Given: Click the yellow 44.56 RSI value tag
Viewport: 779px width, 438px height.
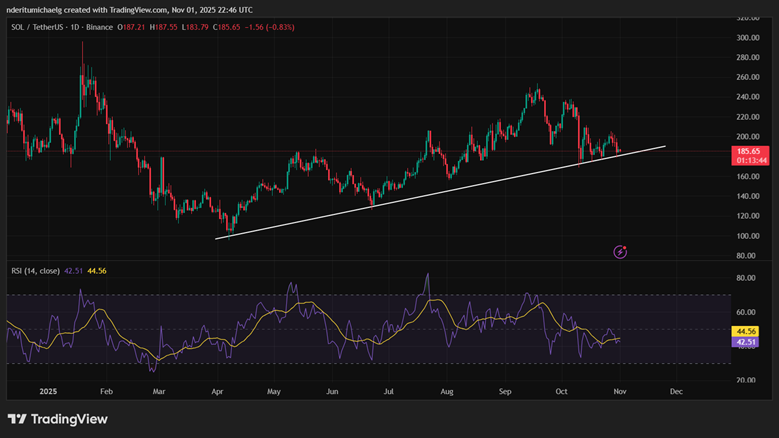Looking at the screenshot, I should coord(745,331).
